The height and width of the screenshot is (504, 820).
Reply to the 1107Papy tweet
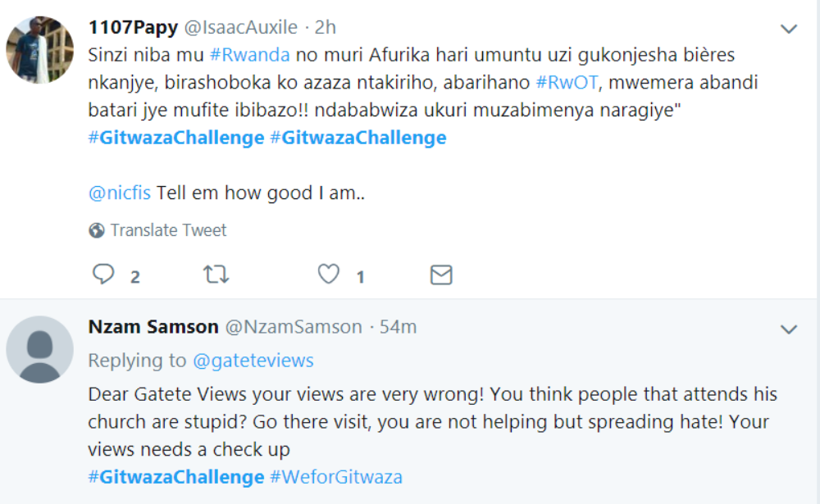click(103, 274)
